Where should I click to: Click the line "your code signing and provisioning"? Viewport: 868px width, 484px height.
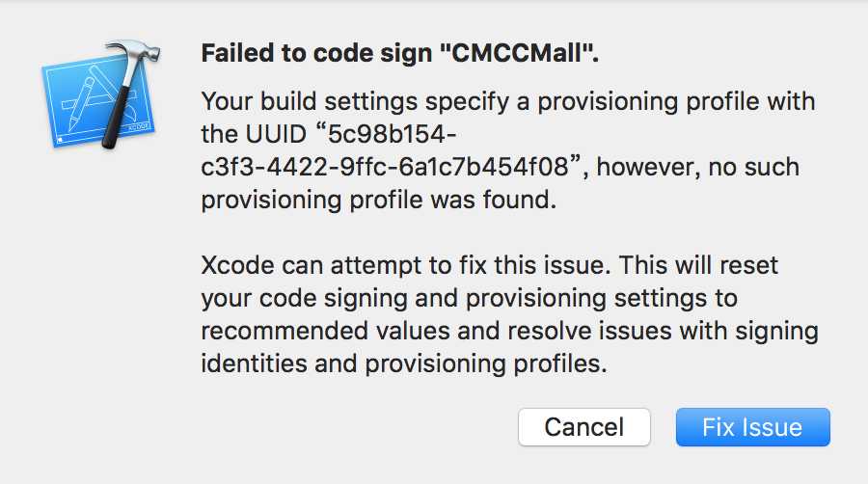click(469, 298)
